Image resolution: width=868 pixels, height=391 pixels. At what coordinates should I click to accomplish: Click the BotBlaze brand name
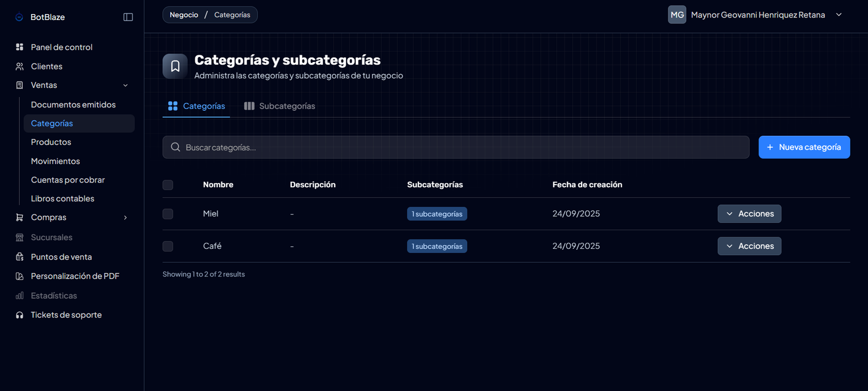pyautogui.click(x=48, y=17)
